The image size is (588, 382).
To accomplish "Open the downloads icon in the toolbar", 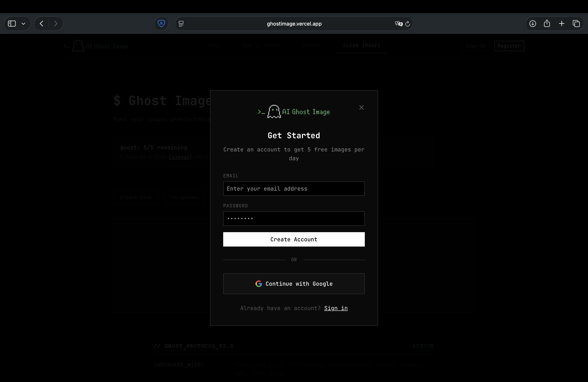I will (533, 23).
